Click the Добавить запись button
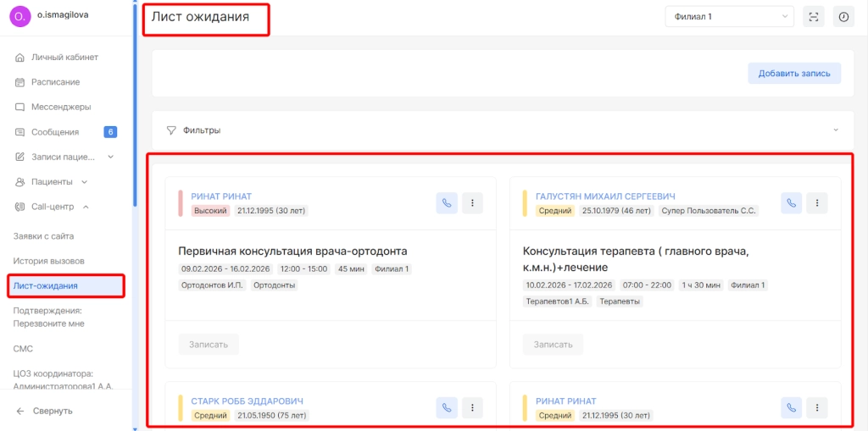 (x=793, y=74)
